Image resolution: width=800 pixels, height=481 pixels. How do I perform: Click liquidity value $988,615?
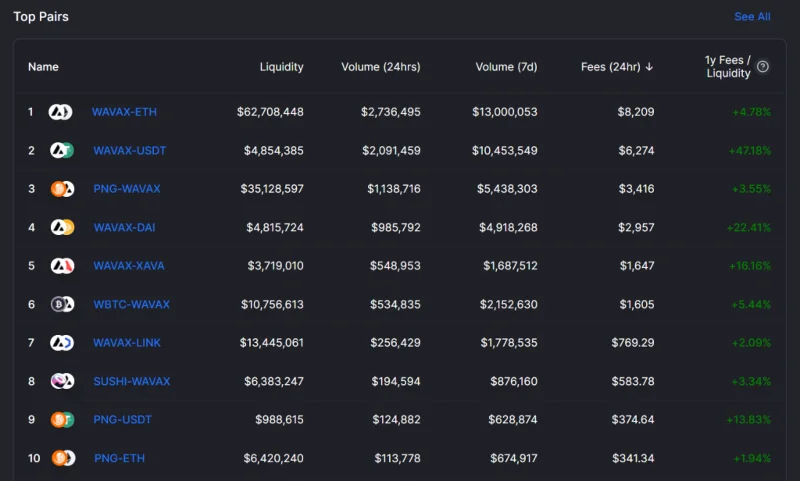pyautogui.click(x=279, y=420)
